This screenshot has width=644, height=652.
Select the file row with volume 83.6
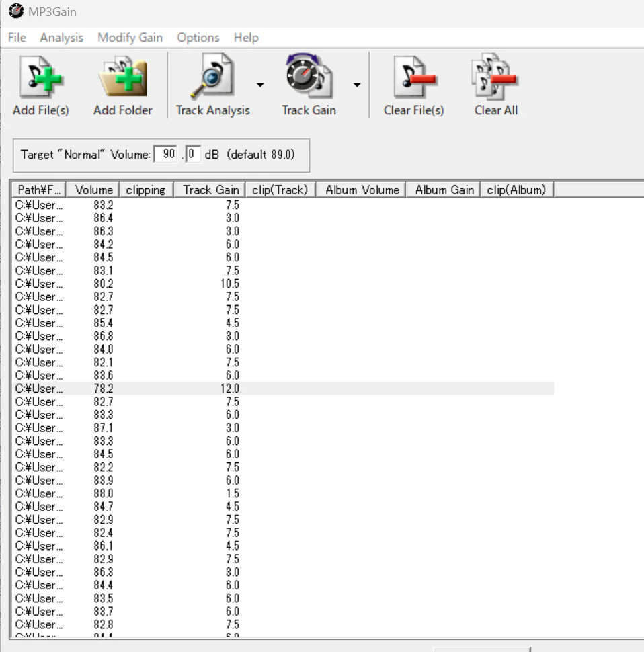[284, 375]
